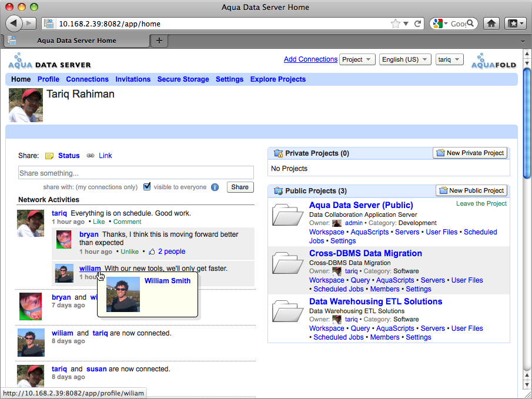Click the Add Connections link
The image size is (532, 399).
point(310,59)
